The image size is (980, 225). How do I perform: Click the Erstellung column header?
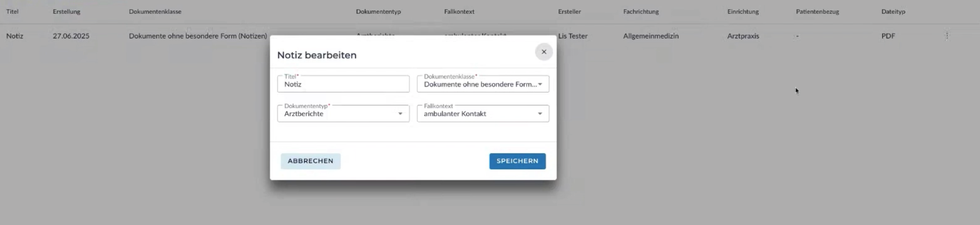(66, 12)
